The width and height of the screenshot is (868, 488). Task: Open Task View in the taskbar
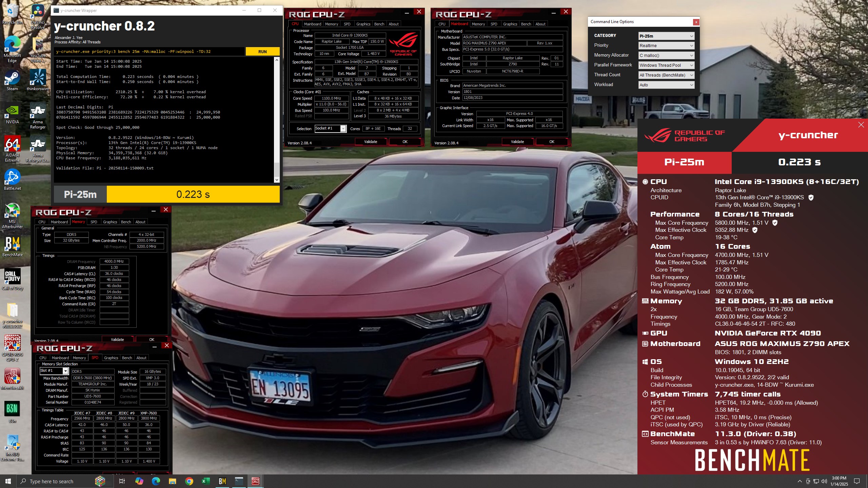coord(122,481)
